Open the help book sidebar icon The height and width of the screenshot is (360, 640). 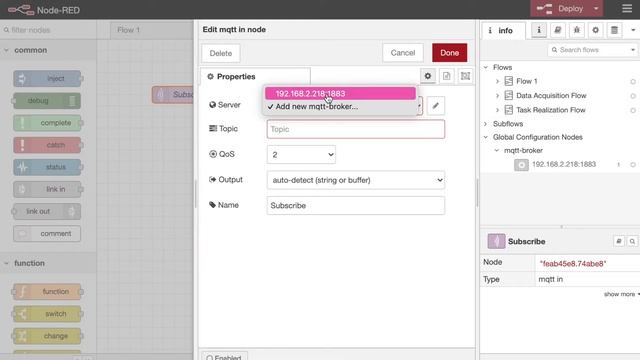click(558, 30)
